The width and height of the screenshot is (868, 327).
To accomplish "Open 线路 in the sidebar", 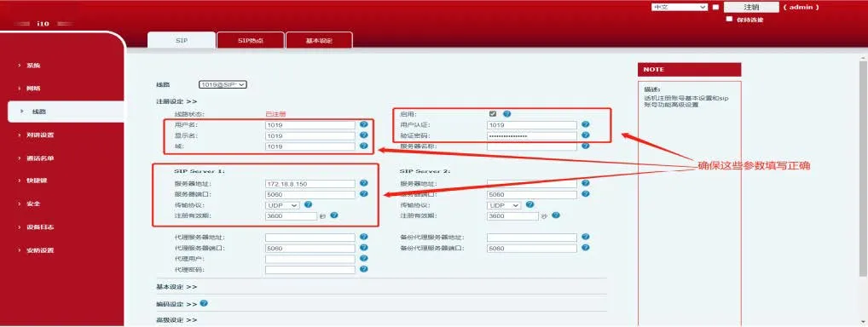I will pos(38,112).
